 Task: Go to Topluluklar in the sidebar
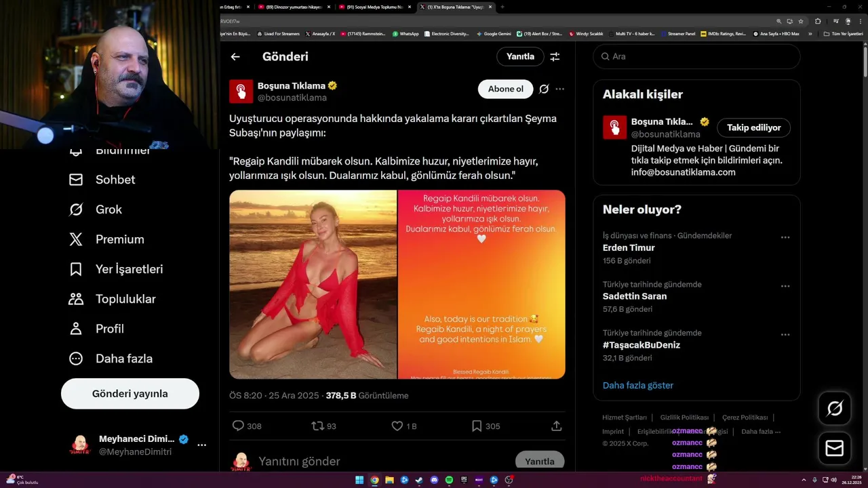point(112,299)
